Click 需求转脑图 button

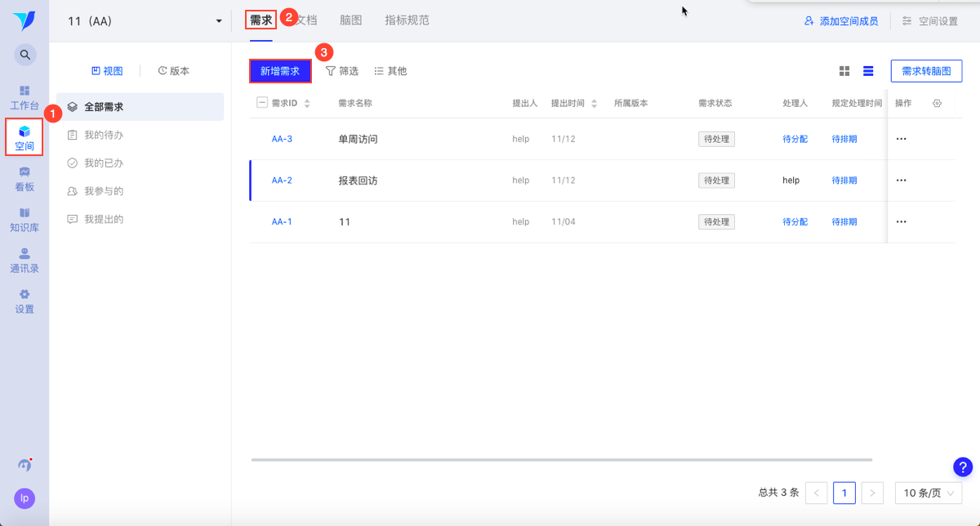point(926,71)
